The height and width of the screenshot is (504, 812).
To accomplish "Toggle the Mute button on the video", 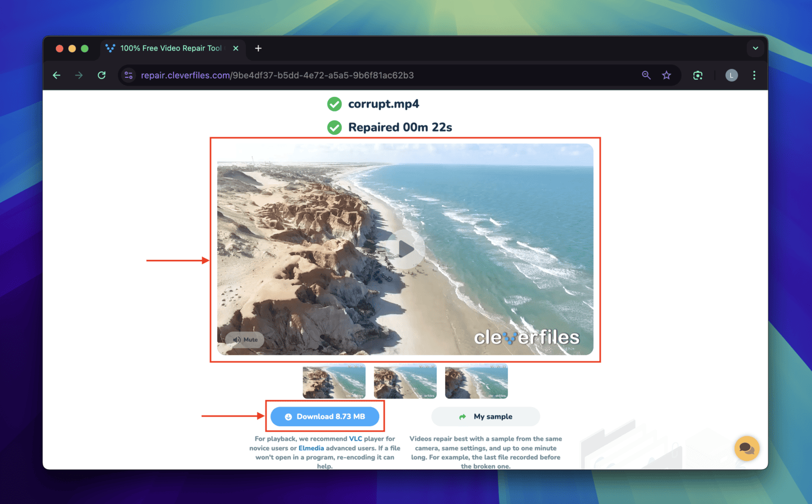I will pos(245,339).
